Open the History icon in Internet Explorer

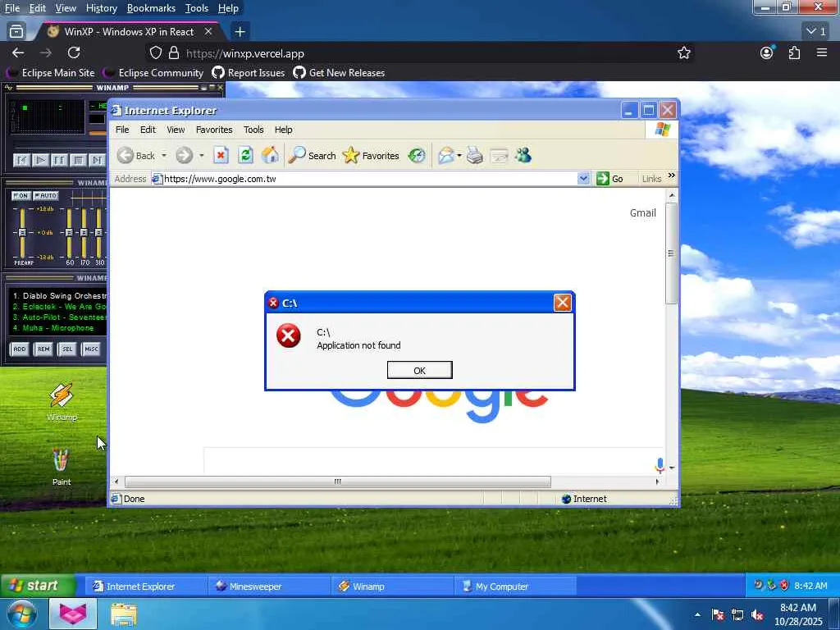pos(416,156)
